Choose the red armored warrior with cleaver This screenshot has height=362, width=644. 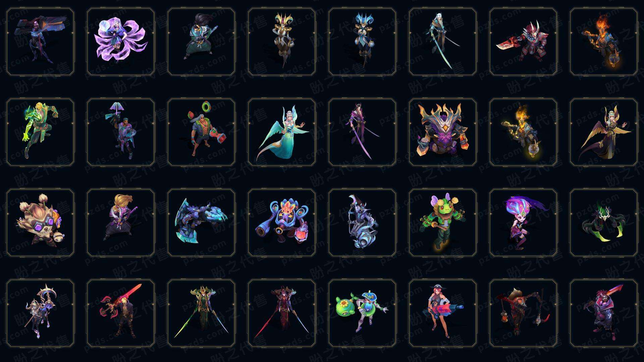tap(523, 42)
